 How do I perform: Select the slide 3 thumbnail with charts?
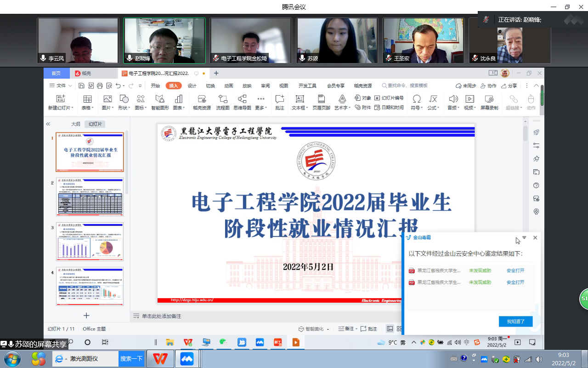[x=90, y=242]
